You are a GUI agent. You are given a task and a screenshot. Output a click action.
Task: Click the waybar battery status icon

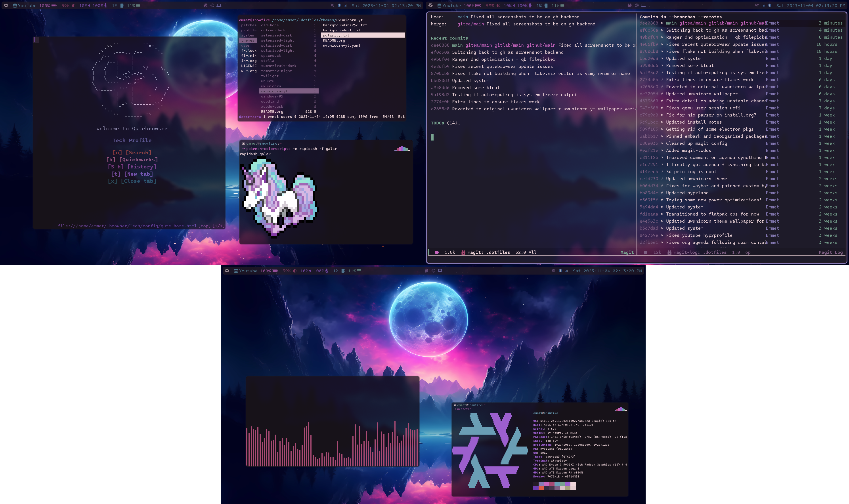pyautogui.click(x=54, y=5)
